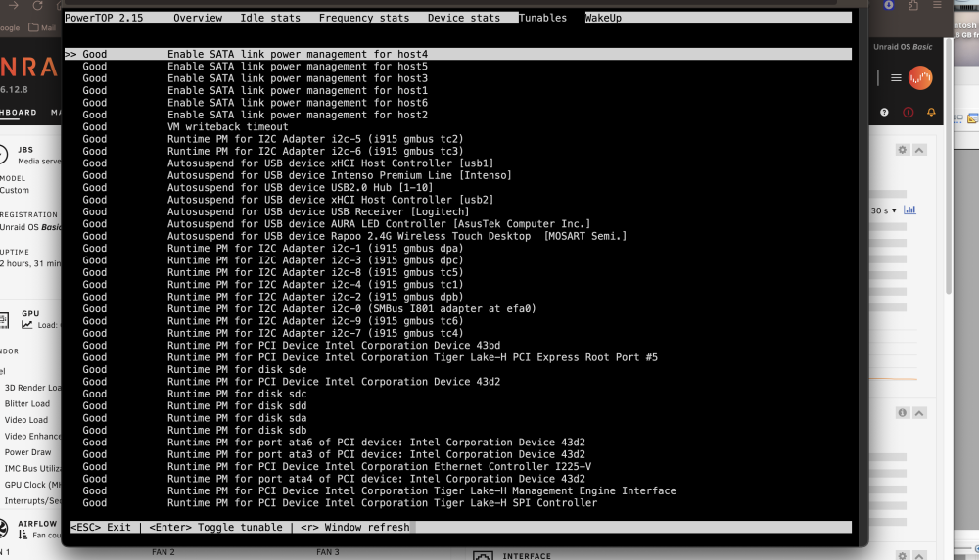Open the browser extensions puzzle icon
The width and height of the screenshot is (979, 560).
[x=913, y=5]
